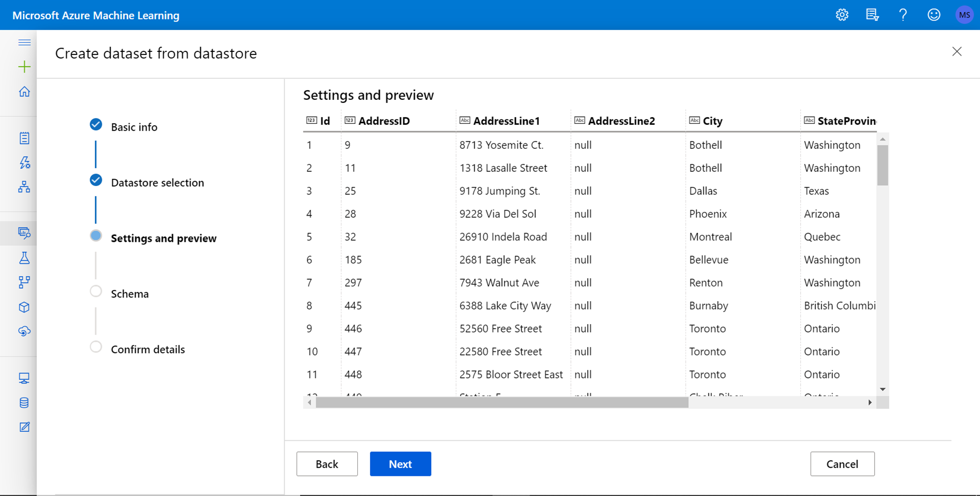Go to Home in the sidebar
The height and width of the screenshot is (496, 980).
(x=24, y=92)
